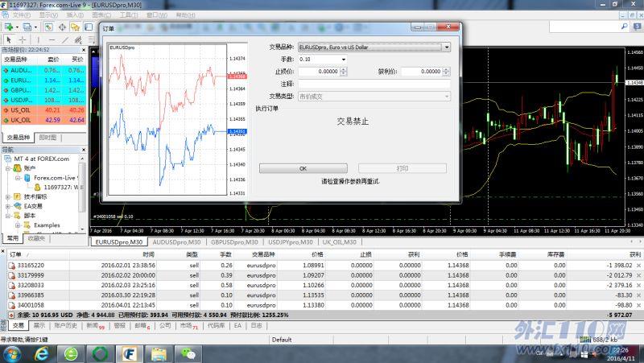The width and height of the screenshot is (644, 363).
Task: Click the order icon for 33165220
Action: pyautogui.click(x=12, y=266)
